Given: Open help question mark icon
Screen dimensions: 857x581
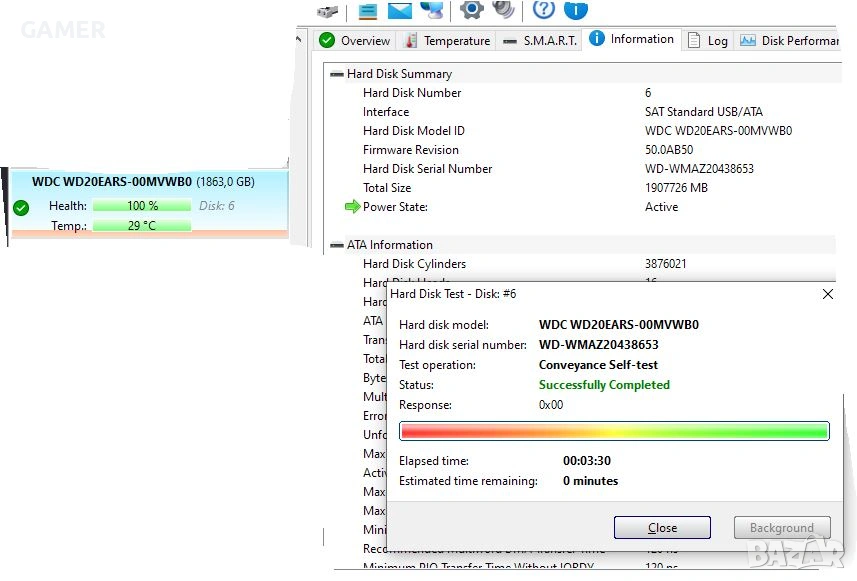Looking at the screenshot, I should 543,9.
